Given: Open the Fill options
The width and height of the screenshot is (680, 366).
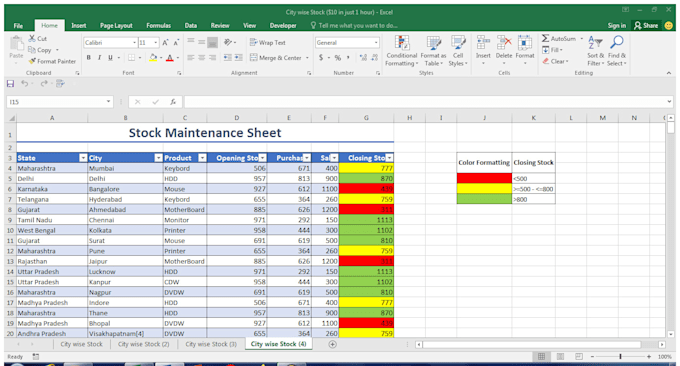Looking at the screenshot, I should [x=552, y=50].
